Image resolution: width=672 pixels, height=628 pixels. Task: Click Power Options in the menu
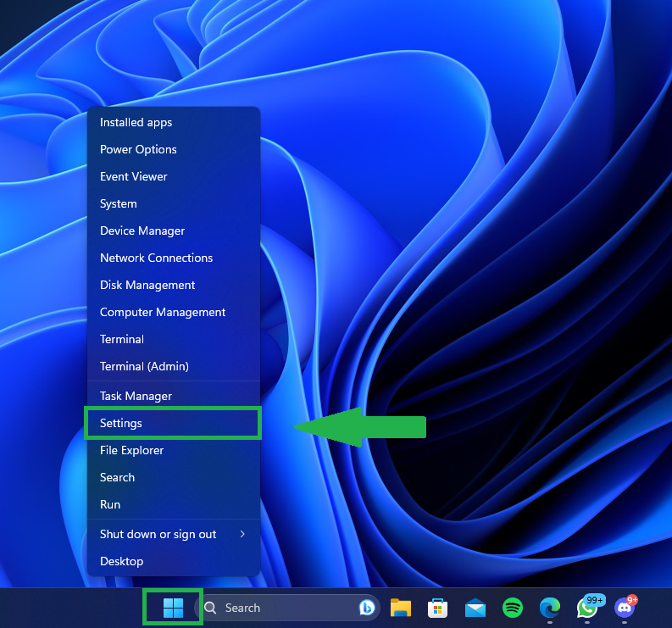[x=138, y=149]
